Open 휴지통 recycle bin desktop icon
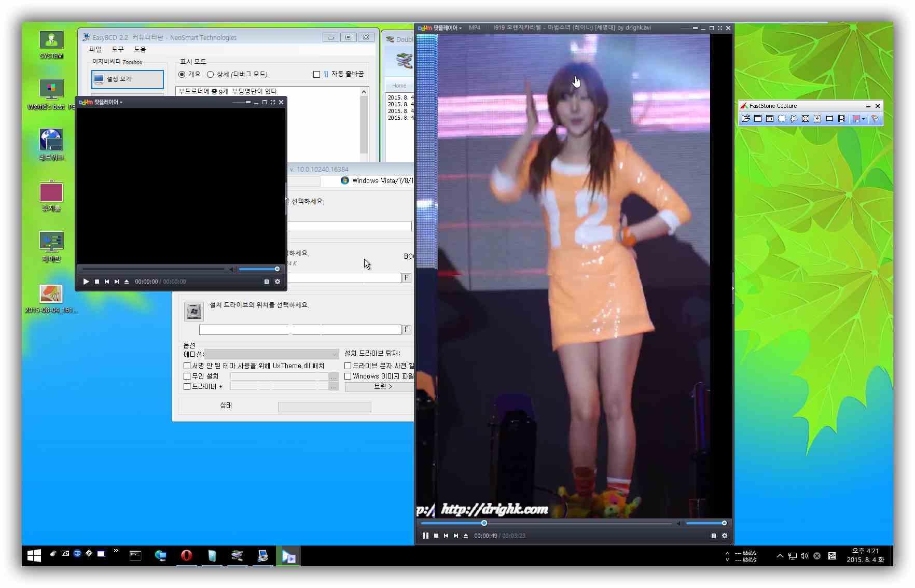 (x=51, y=196)
